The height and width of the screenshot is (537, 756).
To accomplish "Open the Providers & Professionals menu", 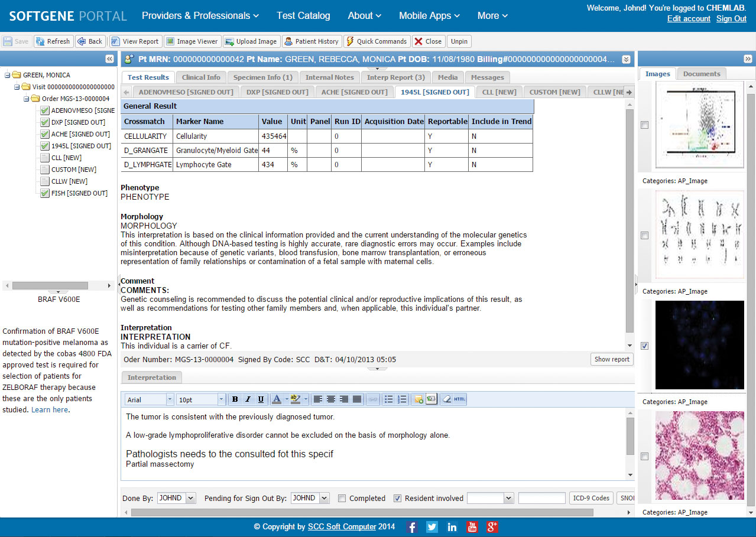I will point(200,16).
